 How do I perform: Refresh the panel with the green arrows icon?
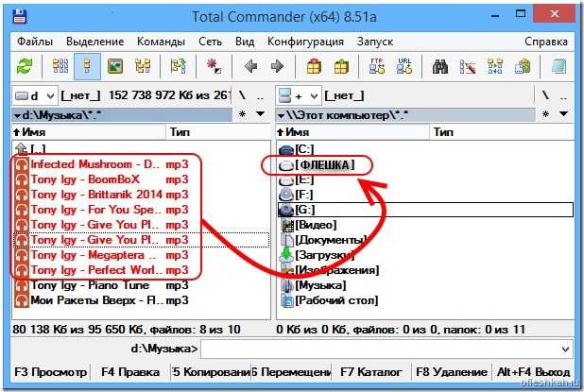(x=25, y=67)
